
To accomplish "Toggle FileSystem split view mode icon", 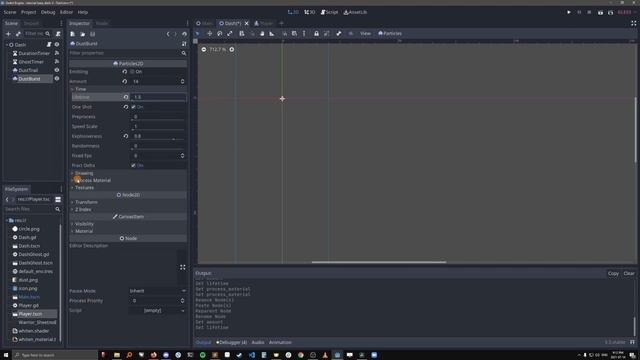I will coord(58,199).
